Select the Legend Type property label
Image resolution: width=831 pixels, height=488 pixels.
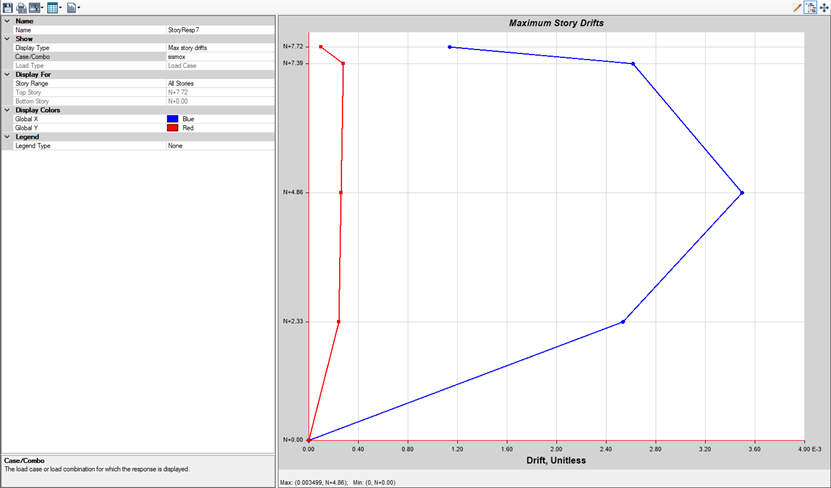pos(33,146)
